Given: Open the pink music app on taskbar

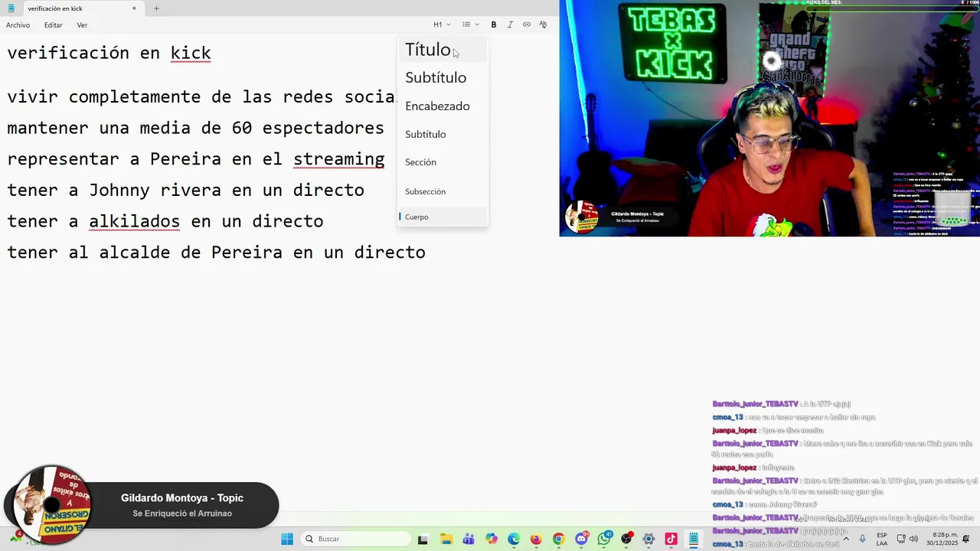Looking at the screenshot, I should [671, 539].
